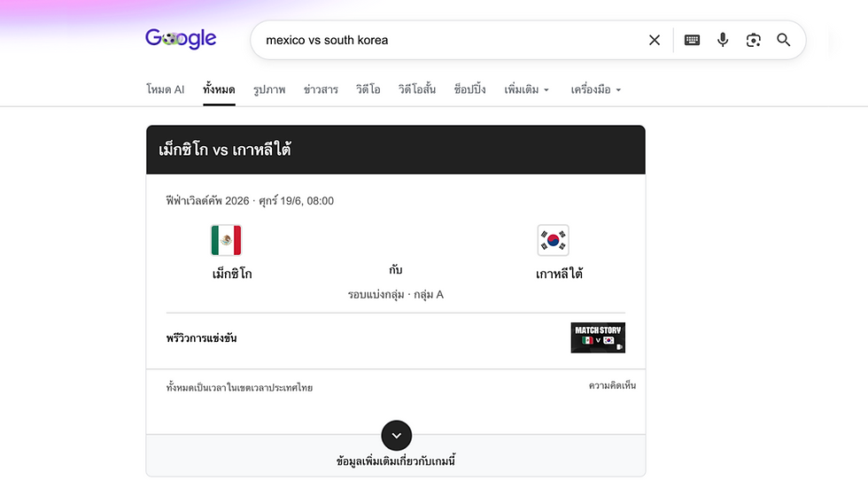Select the ทั้งหมด tab
The image size is (868, 488).
[x=219, y=89]
